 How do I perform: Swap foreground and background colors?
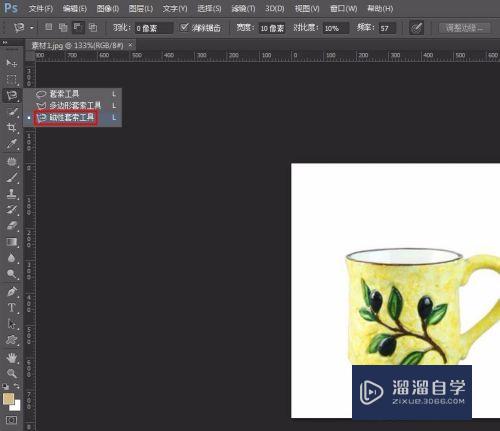(x=16, y=386)
